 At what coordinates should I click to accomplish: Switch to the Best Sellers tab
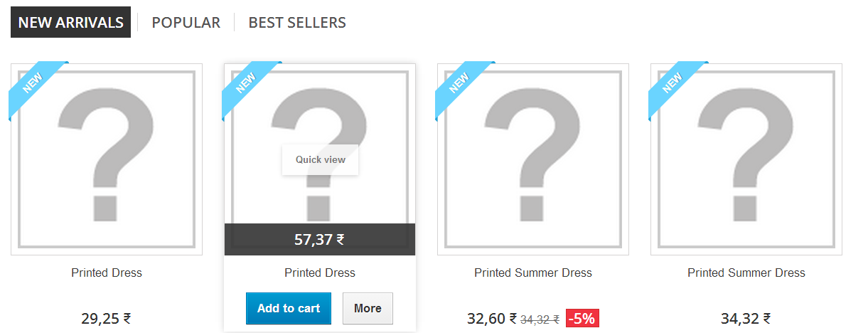click(x=297, y=23)
